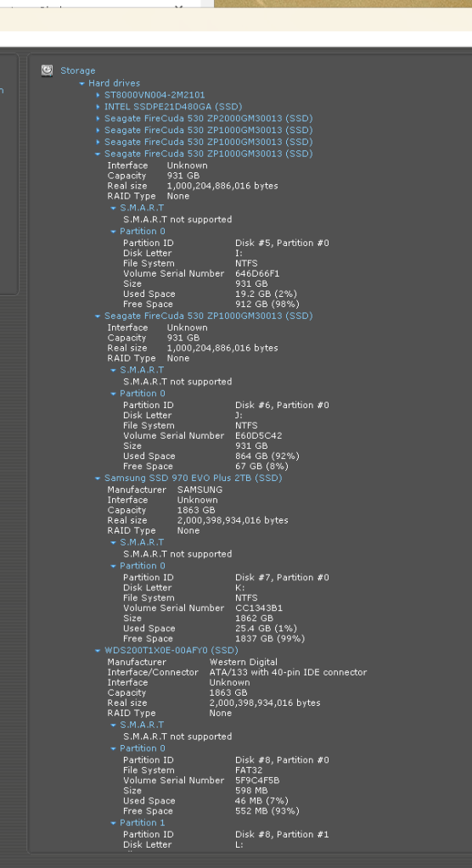Viewport: 472px width, 868px height.
Task: Click the disk letter I: value
Action: [239, 253]
